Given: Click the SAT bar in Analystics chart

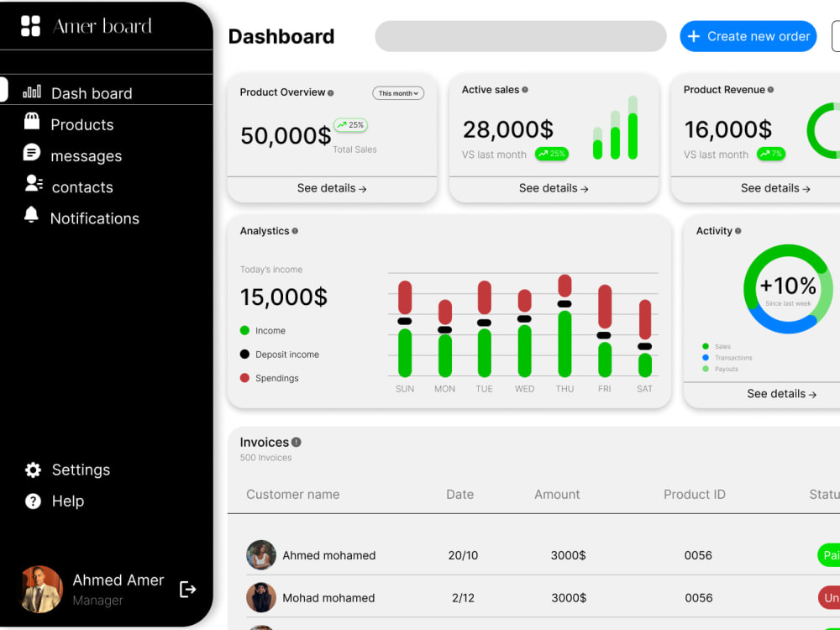Looking at the screenshot, I should click(x=645, y=338).
